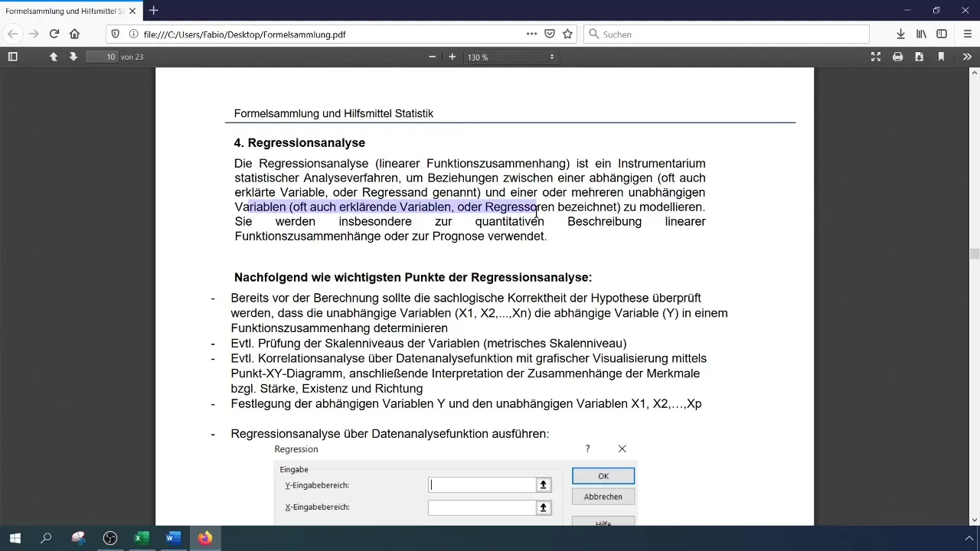
Task: Click the heading '4. Regressionsanalyse'
Action: coord(299,143)
